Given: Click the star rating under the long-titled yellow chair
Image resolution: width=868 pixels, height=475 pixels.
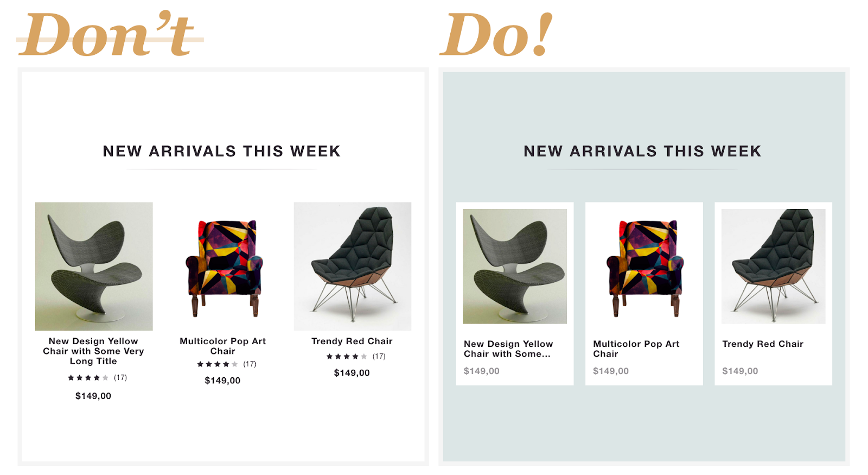Looking at the screenshot, I should pyautogui.click(x=88, y=378).
